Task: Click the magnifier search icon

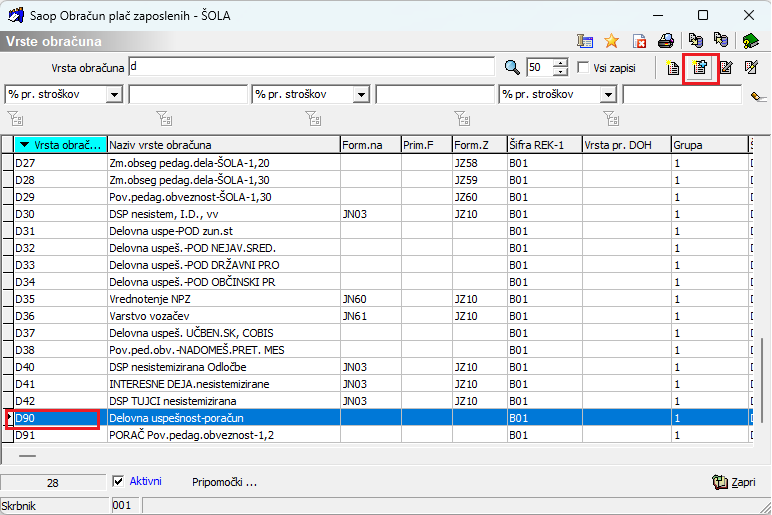Action: [512, 67]
